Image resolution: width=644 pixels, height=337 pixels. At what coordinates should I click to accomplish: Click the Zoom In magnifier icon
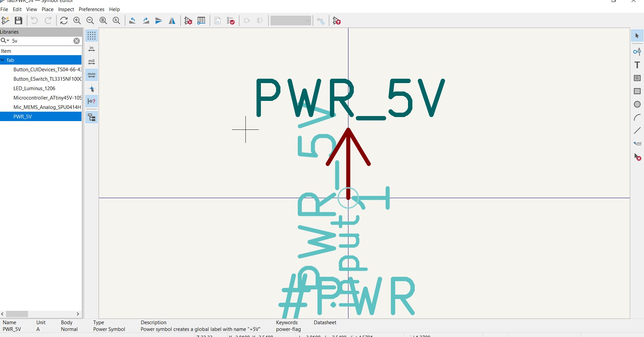point(77,21)
